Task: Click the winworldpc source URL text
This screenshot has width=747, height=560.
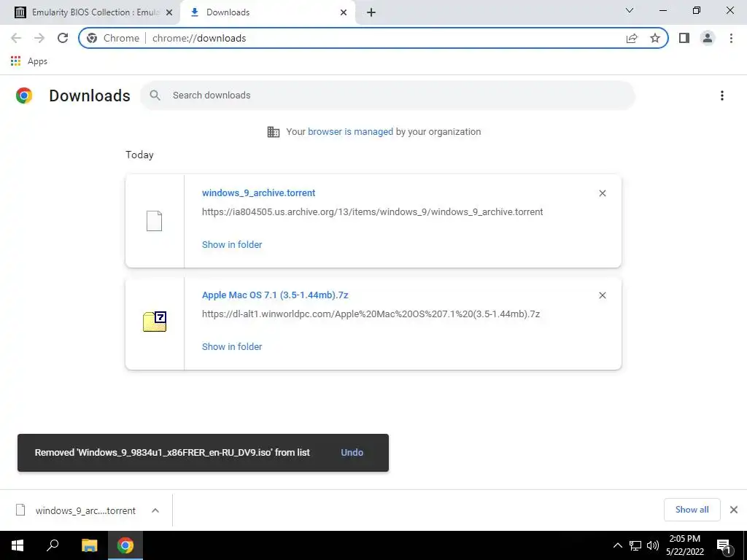Action: [x=371, y=314]
